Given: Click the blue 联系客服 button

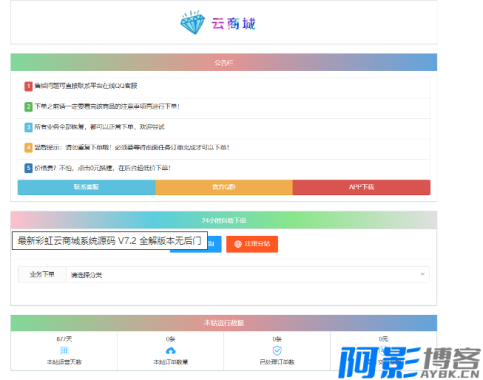Looking at the screenshot, I should point(86,187).
